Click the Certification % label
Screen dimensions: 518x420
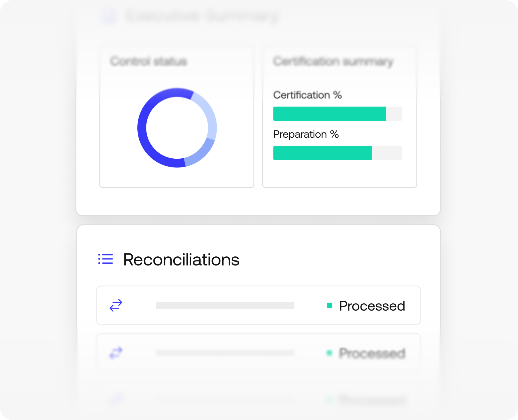pos(307,95)
